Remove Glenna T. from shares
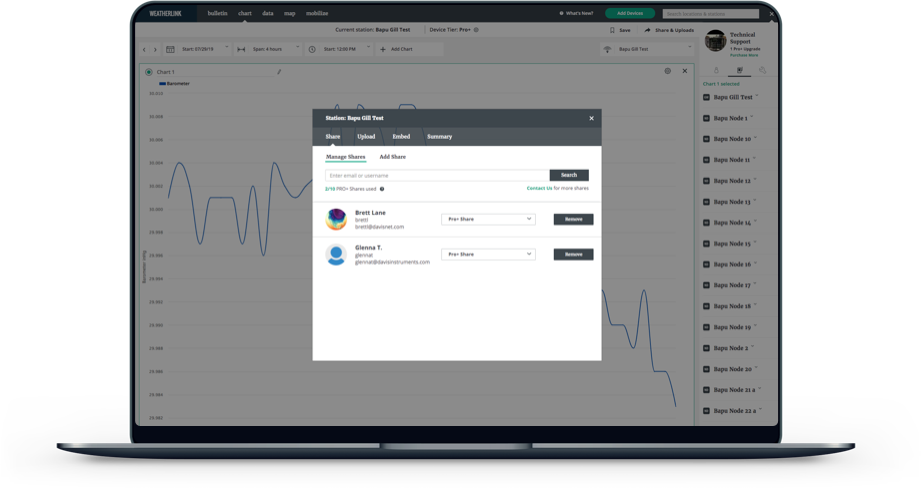 click(x=573, y=254)
